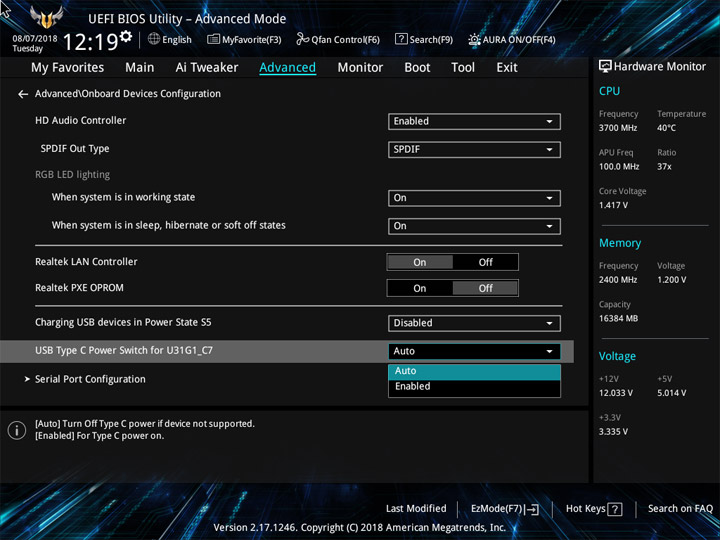720x540 pixels.
Task: Click the Hardware Monitor screen icon
Action: pos(605,66)
